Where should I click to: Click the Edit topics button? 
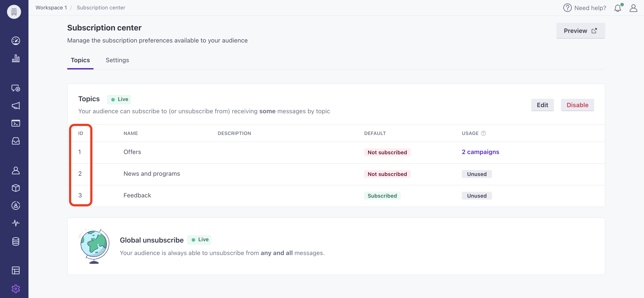542,105
